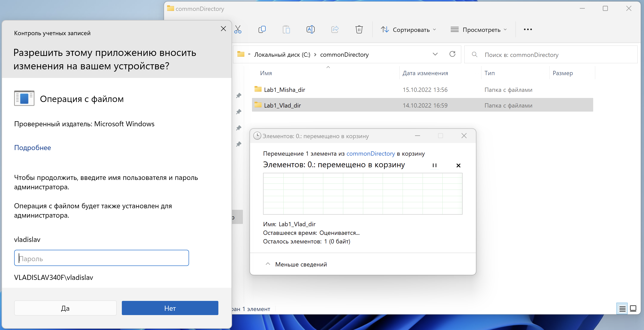Switch to large thumbnails view icon

click(633, 308)
